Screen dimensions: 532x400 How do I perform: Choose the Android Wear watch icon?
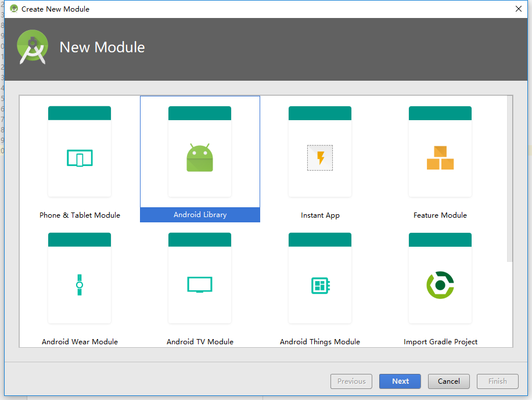[x=80, y=284]
